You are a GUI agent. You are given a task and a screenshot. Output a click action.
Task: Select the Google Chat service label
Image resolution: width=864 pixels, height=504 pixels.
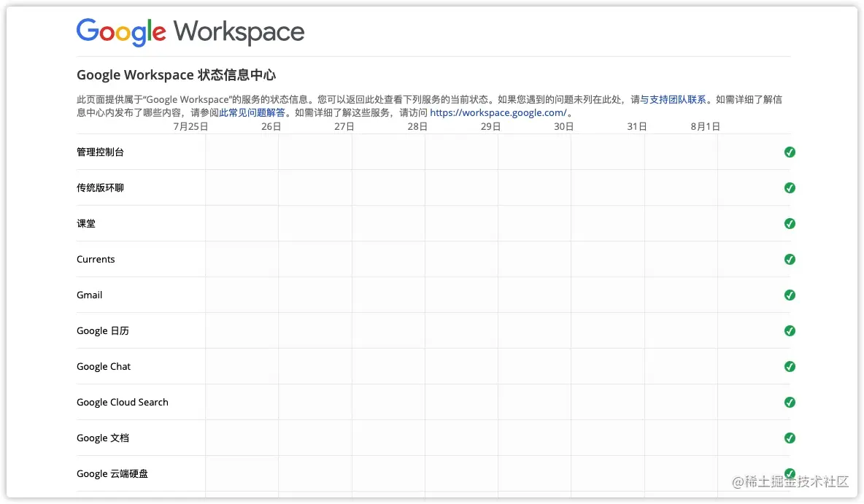tap(104, 367)
